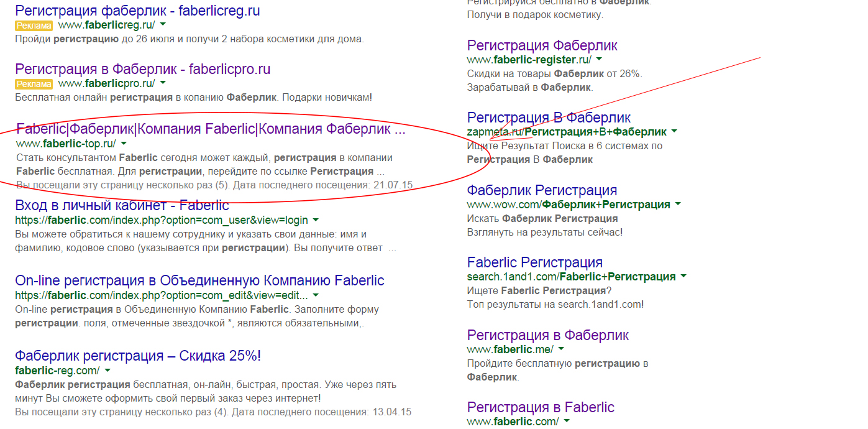Open dropdown arrow next to www.faberlicreg.ru/
The height and width of the screenshot is (429, 868).
pos(163,25)
